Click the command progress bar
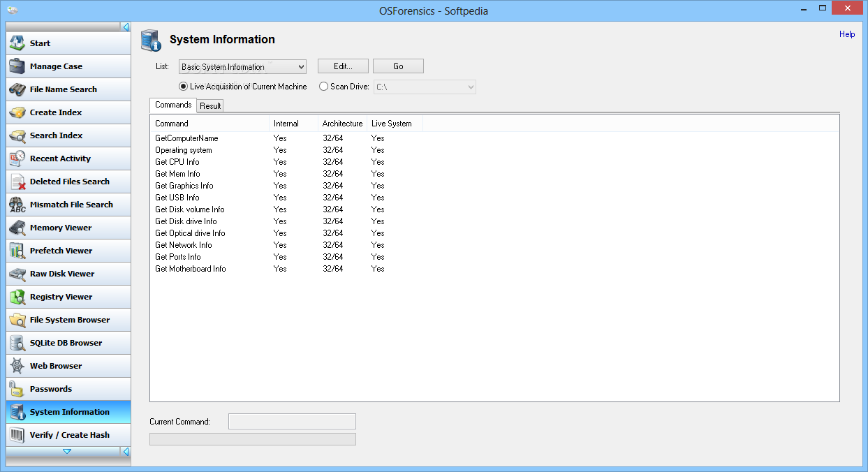The height and width of the screenshot is (472, 868). pyautogui.click(x=253, y=439)
